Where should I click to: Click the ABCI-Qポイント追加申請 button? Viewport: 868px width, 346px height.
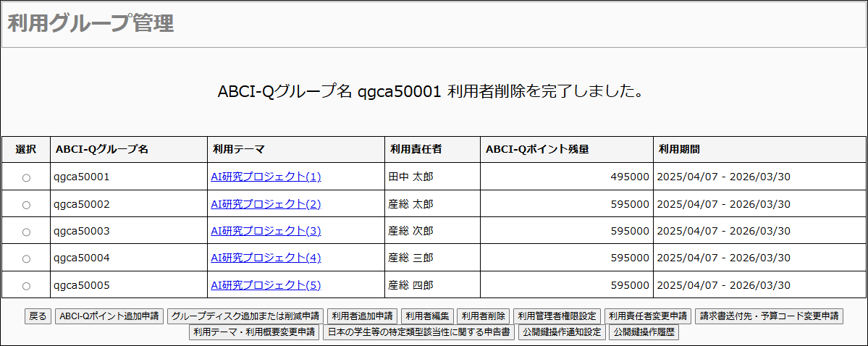109,316
